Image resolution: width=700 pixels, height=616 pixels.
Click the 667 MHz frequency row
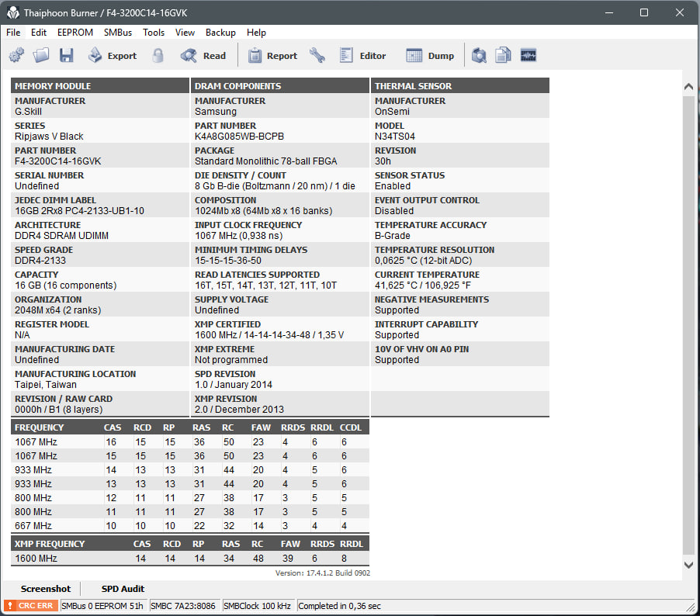click(x=189, y=526)
